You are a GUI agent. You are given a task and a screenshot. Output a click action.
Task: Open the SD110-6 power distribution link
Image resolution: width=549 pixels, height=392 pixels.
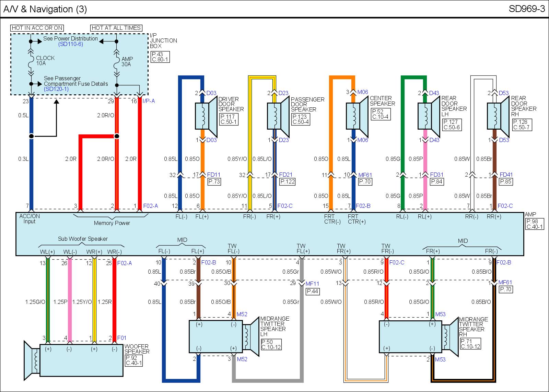tap(70, 44)
